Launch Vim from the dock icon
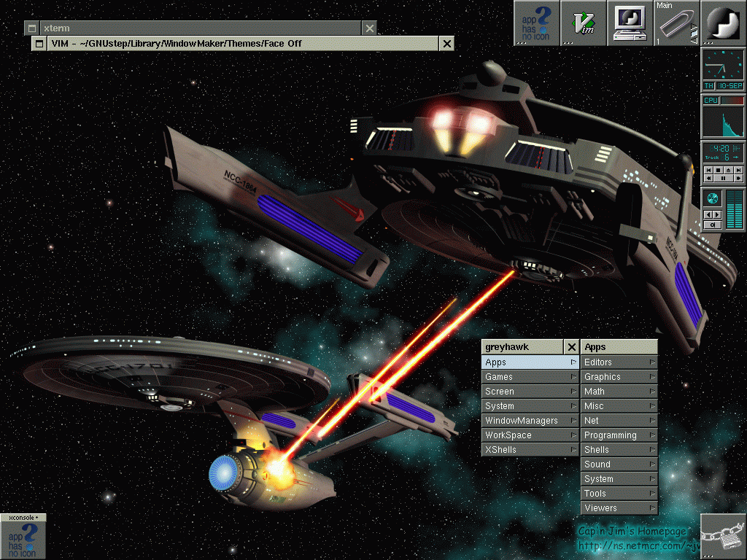The width and height of the screenshot is (747, 560). [583, 23]
